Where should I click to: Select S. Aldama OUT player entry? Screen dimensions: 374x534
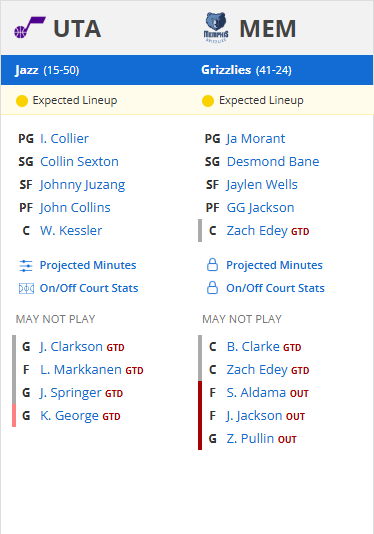pos(267,393)
